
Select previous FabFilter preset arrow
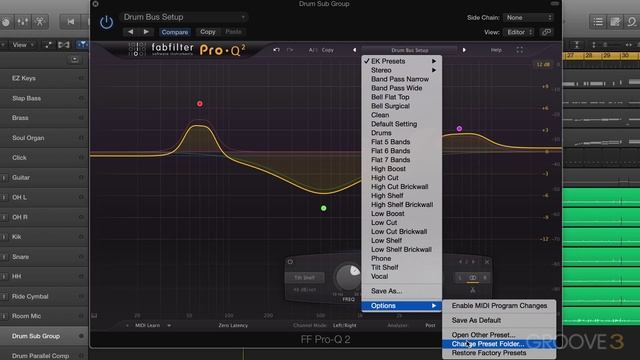pyautogui.click(x=354, y=50)
